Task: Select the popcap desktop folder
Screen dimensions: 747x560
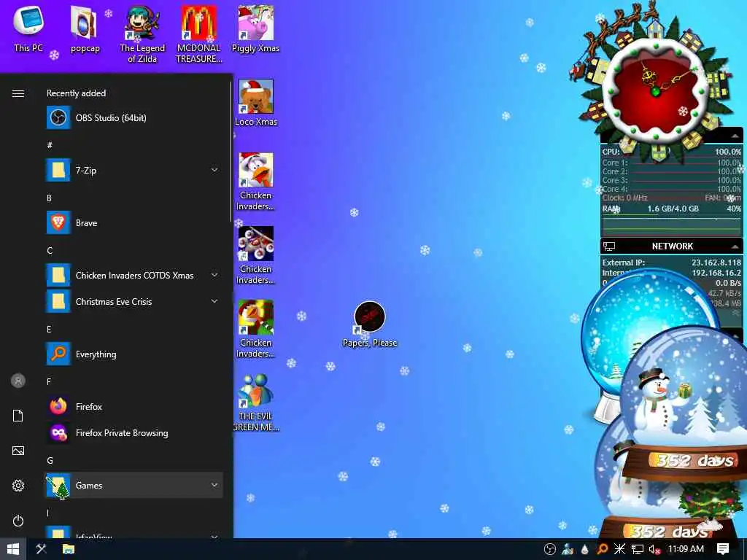Action: click(x=85, y=28)
